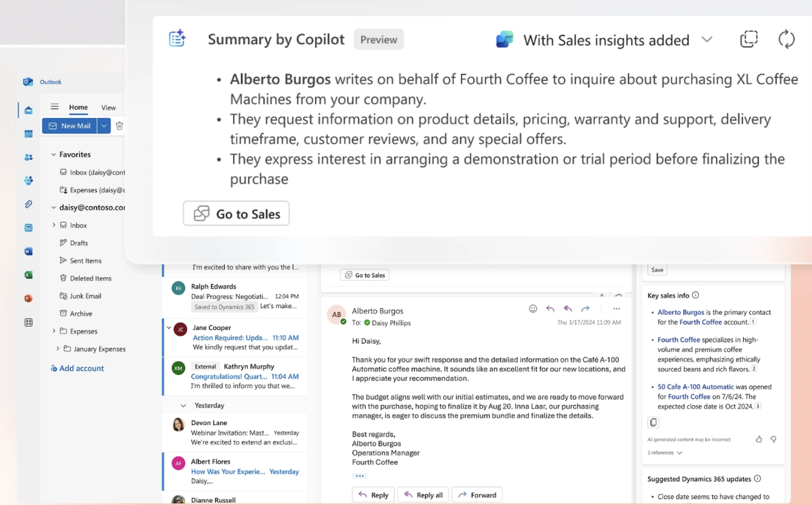Click the reply-all icon in email header
Image resolution: width=812 pixels, height=505 pixels.
tap(568, 309)
